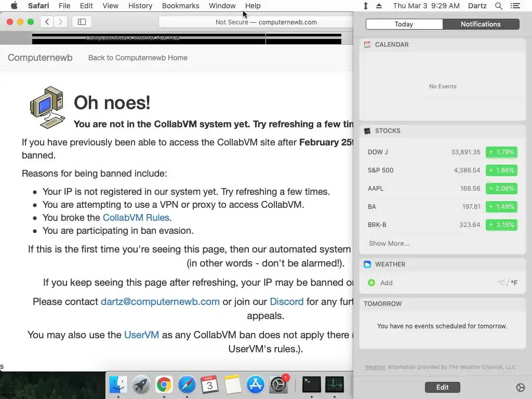Open Activity Monitor from the Dock
The height and width of the screenshot is (399, 532).
[335, 384]
